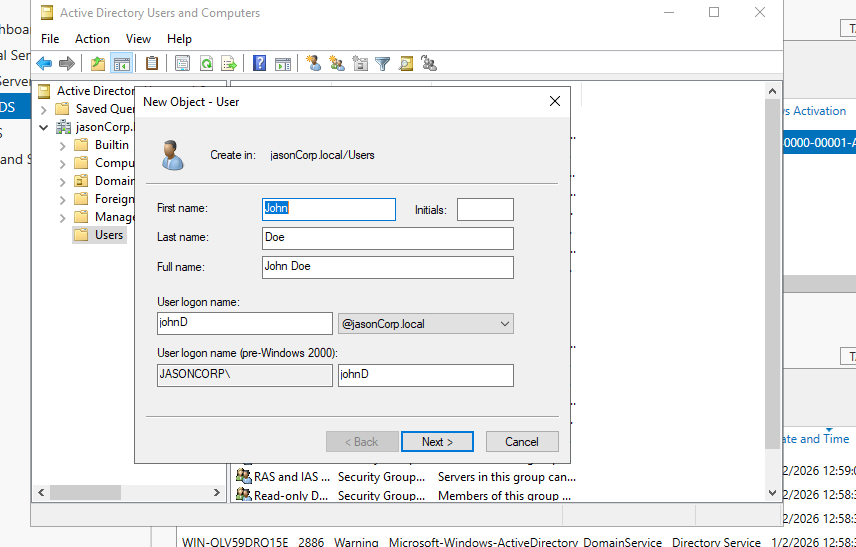Expand the Managed Service Accounts node

click(62, 218)
